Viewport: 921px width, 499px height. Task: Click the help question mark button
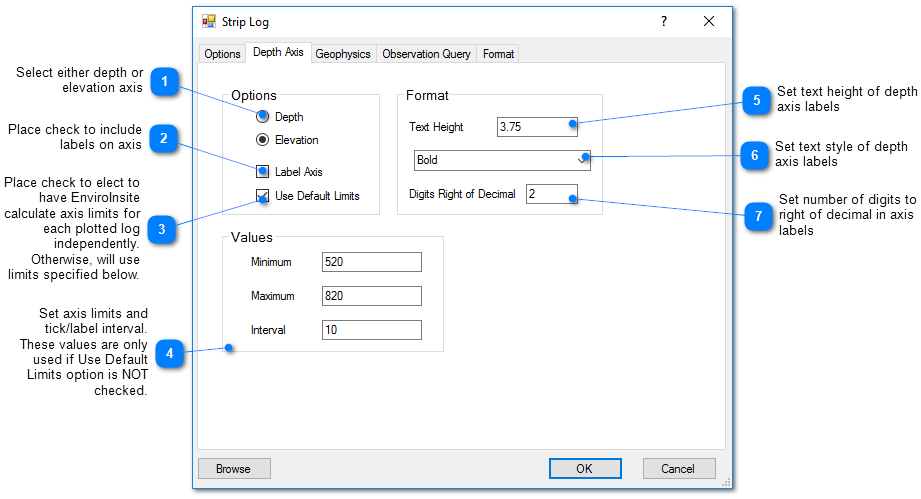(x=663, y=21)
